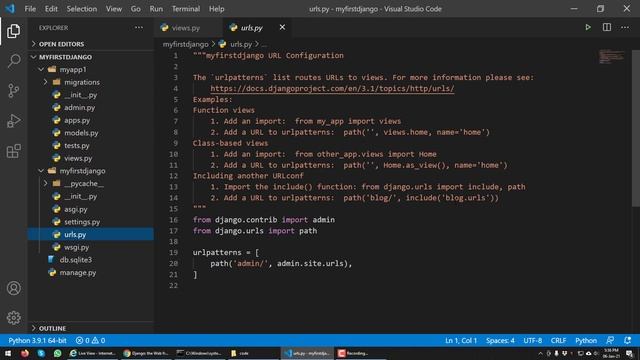This screenshot has width=640, height=360.
Task: Open editor More Actions ellipsis
Action: pyautogui.click(x=625, y=27)
